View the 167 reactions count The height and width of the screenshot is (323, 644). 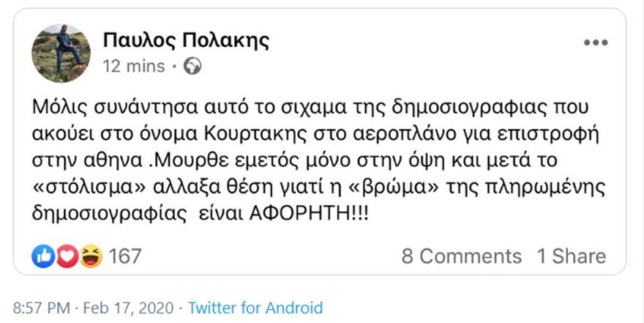point(124,256)
